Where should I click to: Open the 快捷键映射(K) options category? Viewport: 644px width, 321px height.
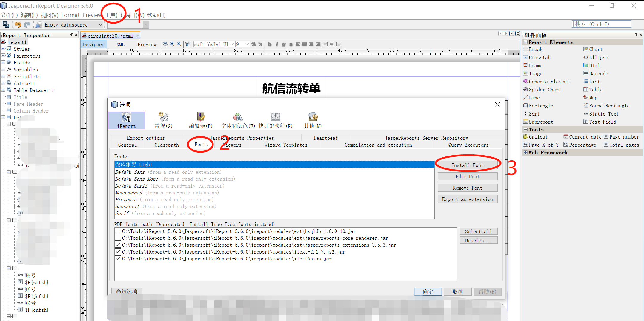click(275, 120)
